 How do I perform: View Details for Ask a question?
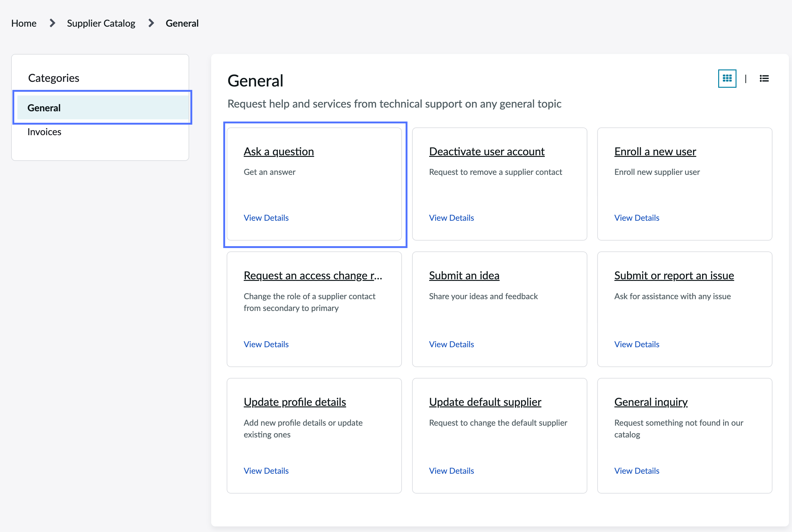[266, 218]
